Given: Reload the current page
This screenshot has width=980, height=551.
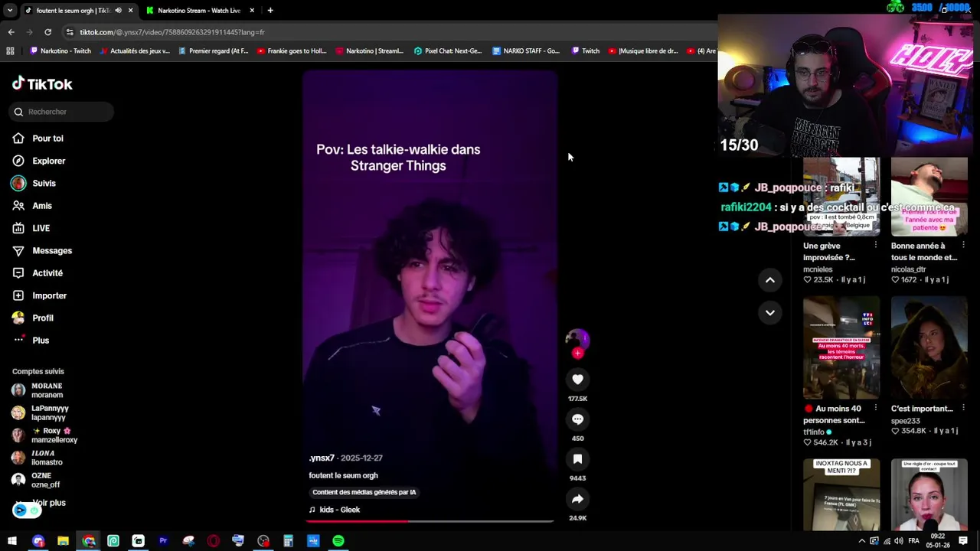Looking at the screenshot, I should click(47, 32).
